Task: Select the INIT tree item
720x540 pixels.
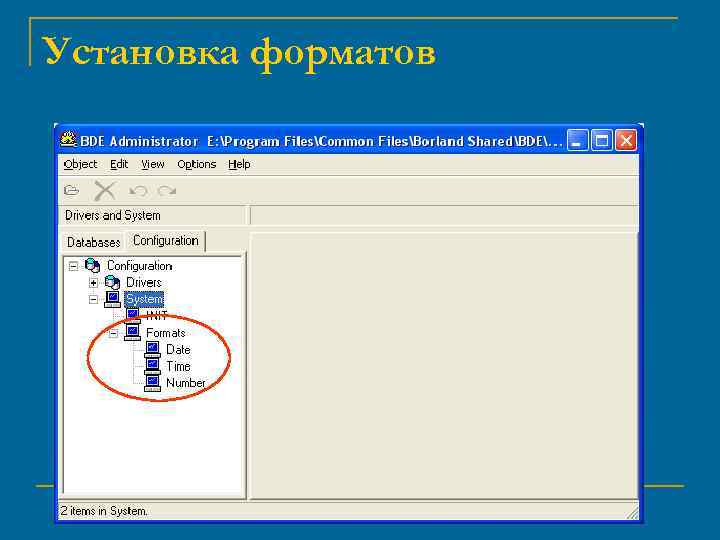Action: pos(157,316)
